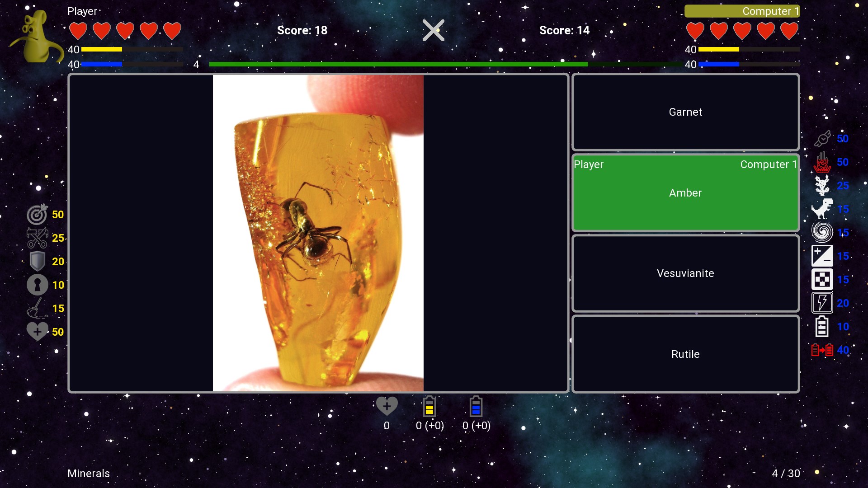868x488 pixels.
Task: Select the spiral vortex attack
Action: click(822, 233)
